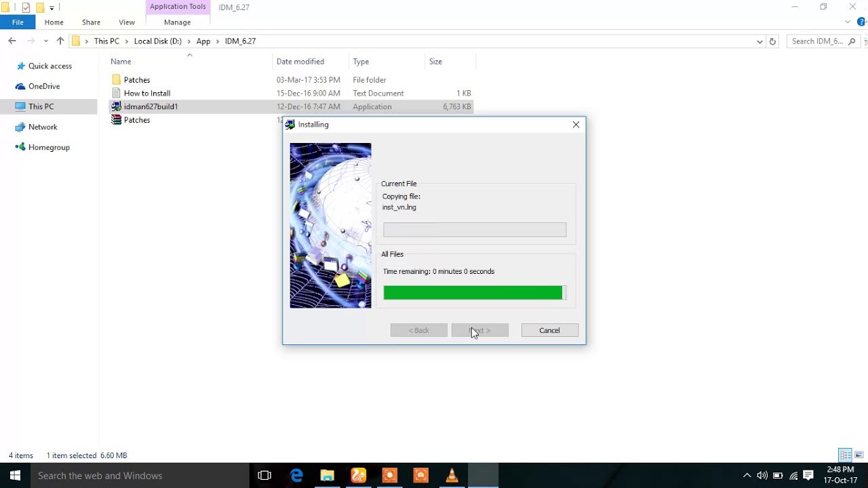Viewport: 868px width, 488px height.
Task: Select the Patches WinRAR archive icon
Action: click(117, 120)
